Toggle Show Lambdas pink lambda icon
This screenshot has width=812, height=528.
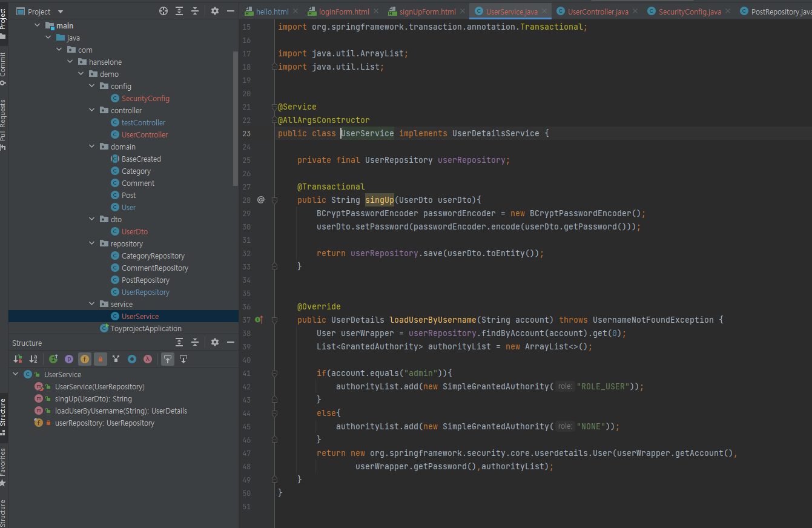point(148,359)
